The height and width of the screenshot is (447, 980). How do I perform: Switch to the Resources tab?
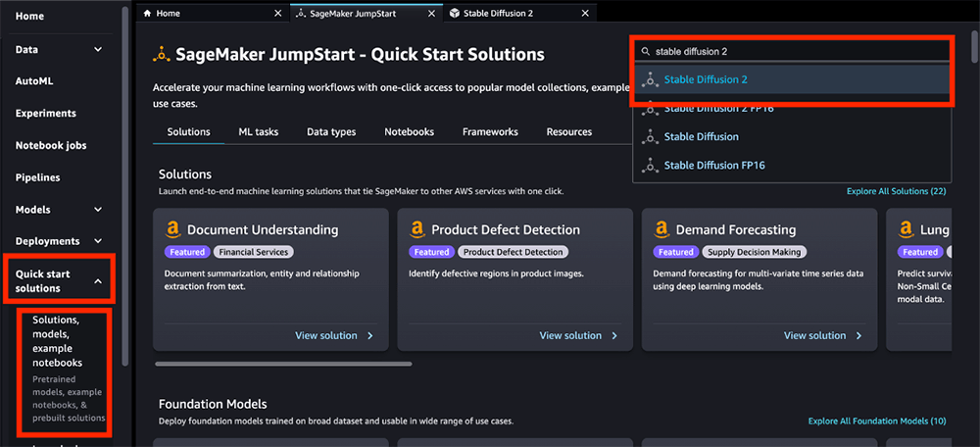pyautogui.click(x=569, y=132)
